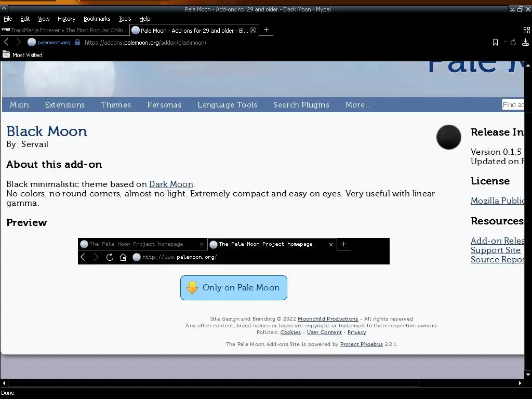Viewport: 532px width, 399px height.
Task: Open the User Content policy link
Action: point(324,332)
